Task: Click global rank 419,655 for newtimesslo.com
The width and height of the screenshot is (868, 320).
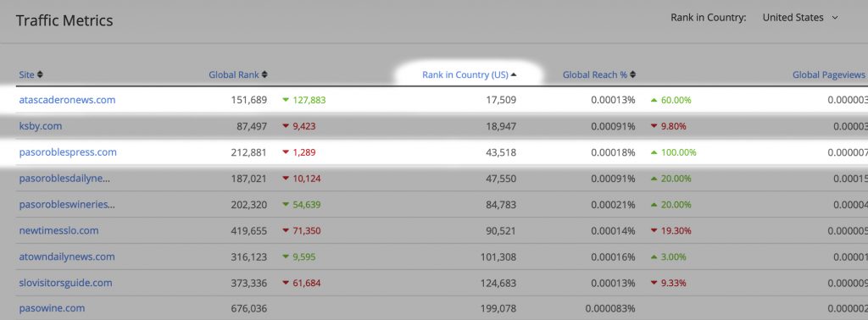Action: click(249, 230)
